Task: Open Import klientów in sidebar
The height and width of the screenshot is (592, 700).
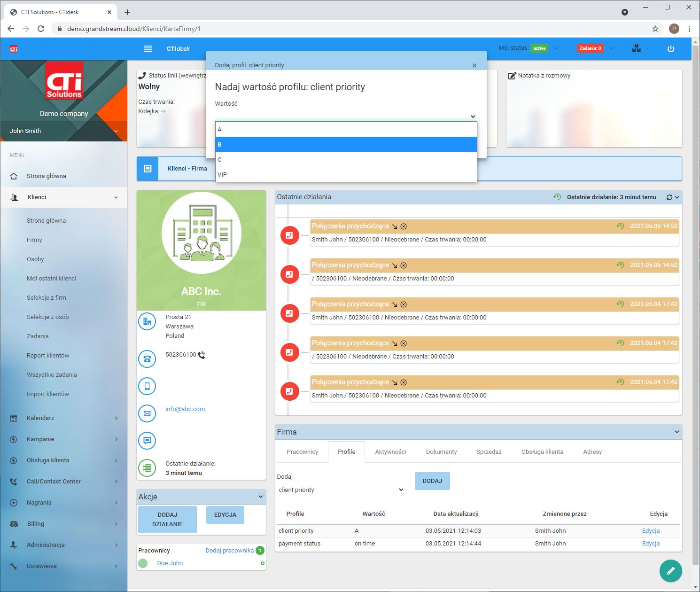Action: coord(48,394)
